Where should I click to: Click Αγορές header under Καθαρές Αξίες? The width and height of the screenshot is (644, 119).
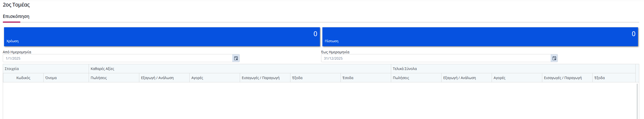(x=215, y=78)
